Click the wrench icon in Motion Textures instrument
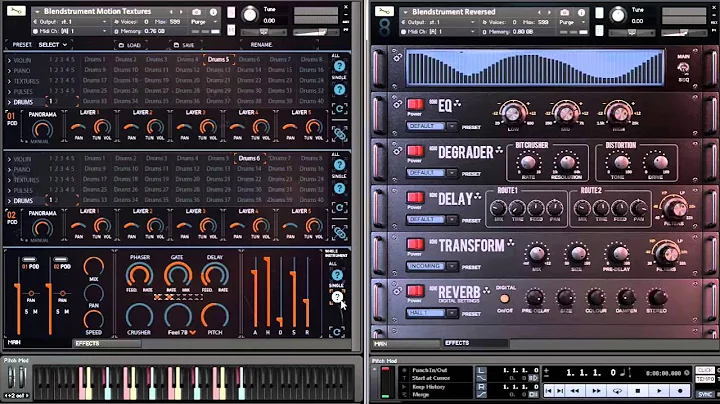This screenshot has height=404, width=720. coord(16,10)
